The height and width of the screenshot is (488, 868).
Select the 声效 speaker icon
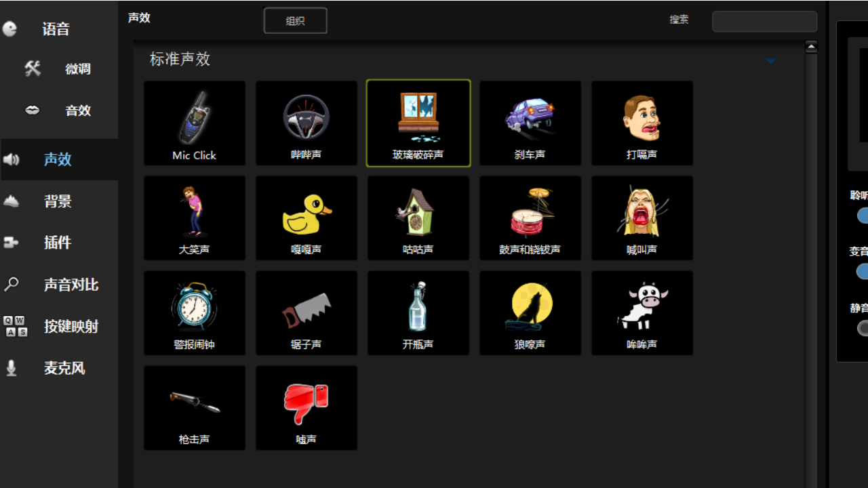coord(12,159)
